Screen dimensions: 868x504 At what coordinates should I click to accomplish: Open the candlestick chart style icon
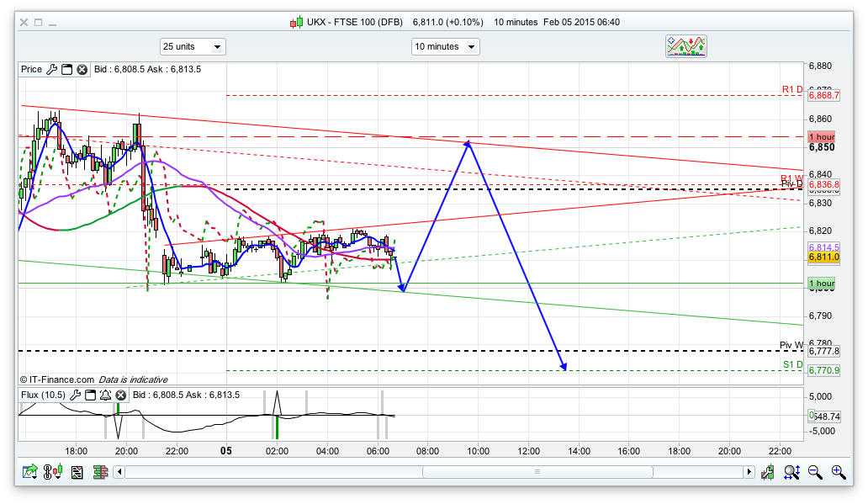(53, 473)
